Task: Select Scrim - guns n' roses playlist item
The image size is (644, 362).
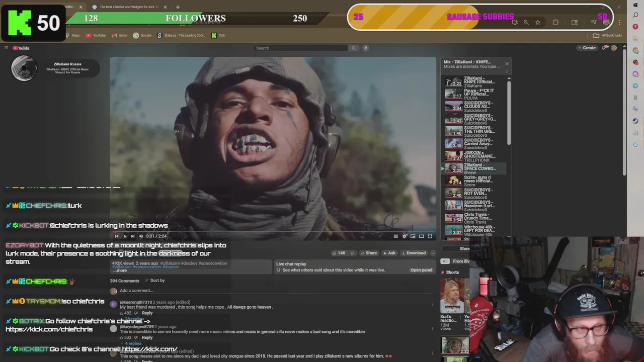Action: [474, 180]
